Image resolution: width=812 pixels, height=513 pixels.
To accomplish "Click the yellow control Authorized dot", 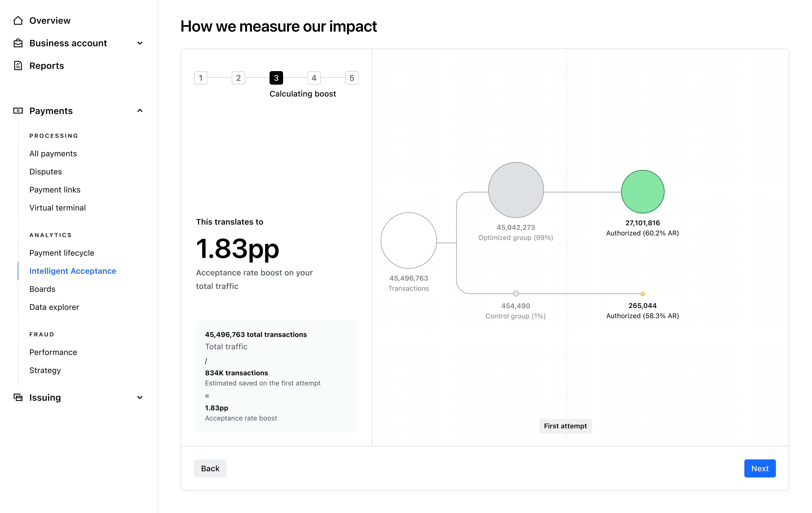I will [643, 294].
